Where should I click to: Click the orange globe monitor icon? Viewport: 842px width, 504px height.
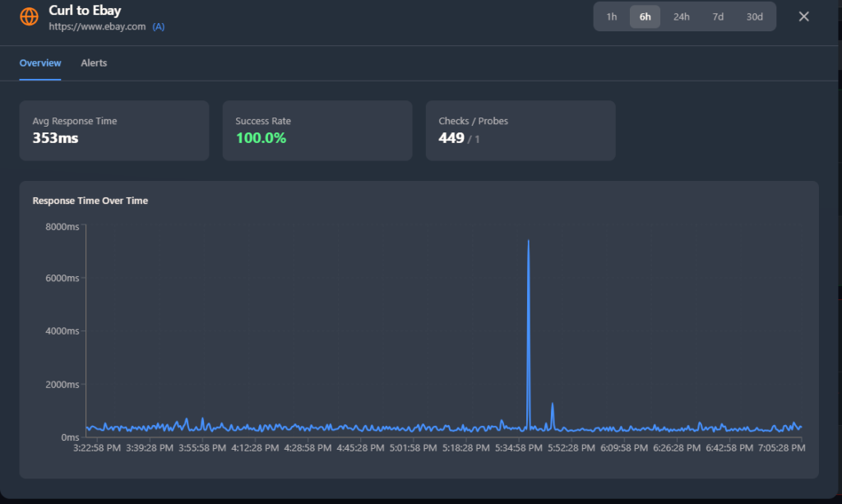coord(29,16)
